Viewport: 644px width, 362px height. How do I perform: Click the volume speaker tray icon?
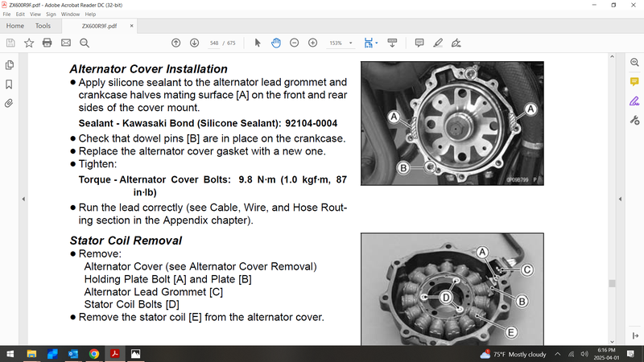(x=584, y=354)
